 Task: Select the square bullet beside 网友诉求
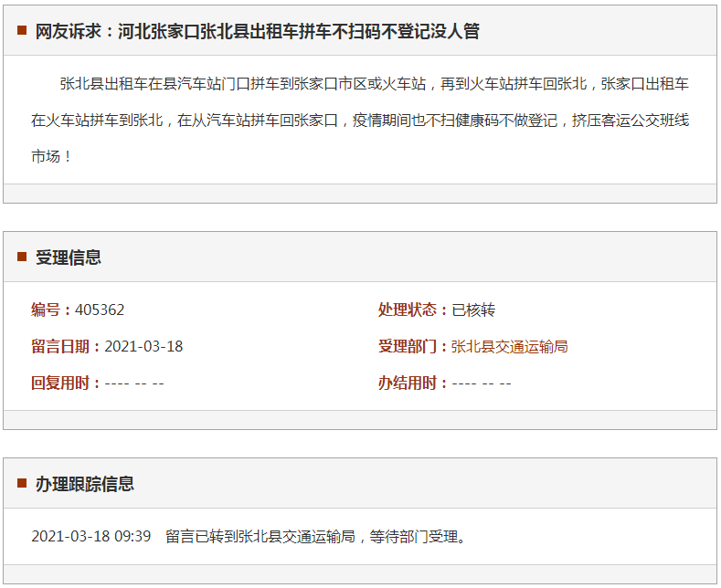22,30
